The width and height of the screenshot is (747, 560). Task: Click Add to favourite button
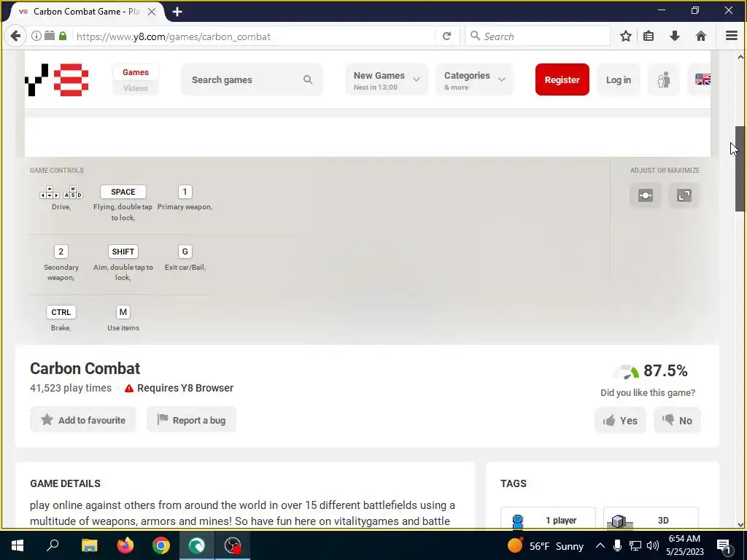click(x=83, y=420)
